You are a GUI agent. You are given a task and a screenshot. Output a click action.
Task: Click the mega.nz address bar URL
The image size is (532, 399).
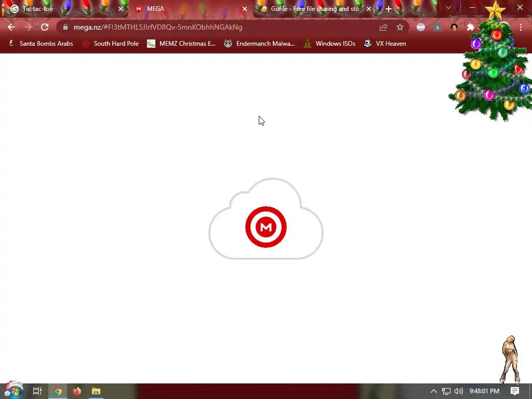point(158,27)
